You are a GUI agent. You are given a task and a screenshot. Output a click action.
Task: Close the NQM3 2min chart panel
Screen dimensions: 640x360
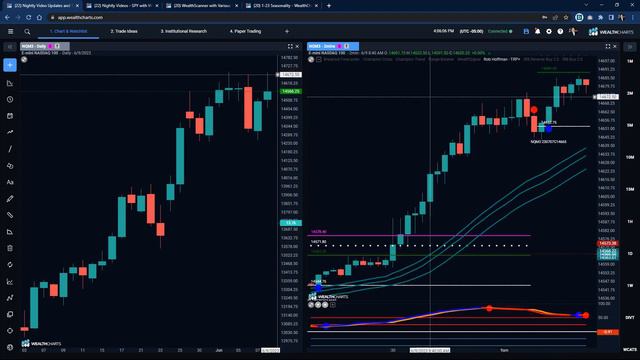pyautogui.click(x=615, y=47)
